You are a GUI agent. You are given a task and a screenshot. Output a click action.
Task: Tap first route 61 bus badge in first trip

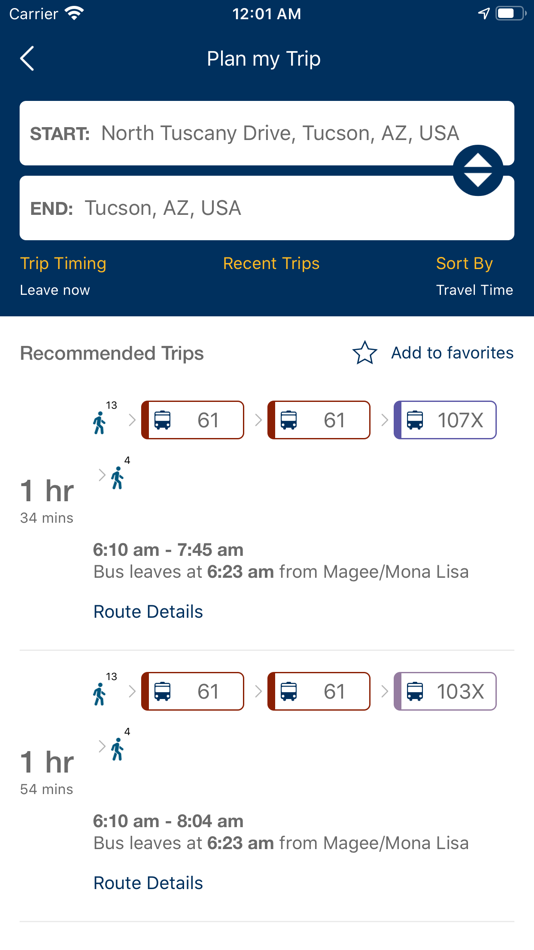pos(193,420)
